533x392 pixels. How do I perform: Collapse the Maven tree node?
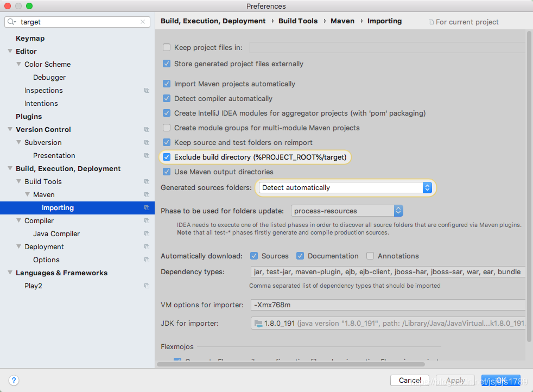[x=28, y=194]
